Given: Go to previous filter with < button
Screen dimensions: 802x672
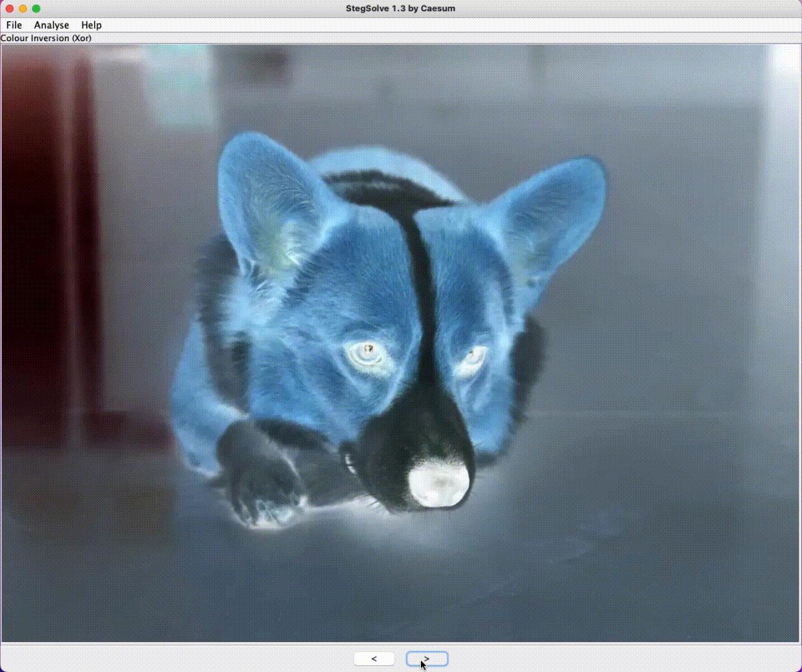Looking at the screenshot, I should tap(374, 658).
